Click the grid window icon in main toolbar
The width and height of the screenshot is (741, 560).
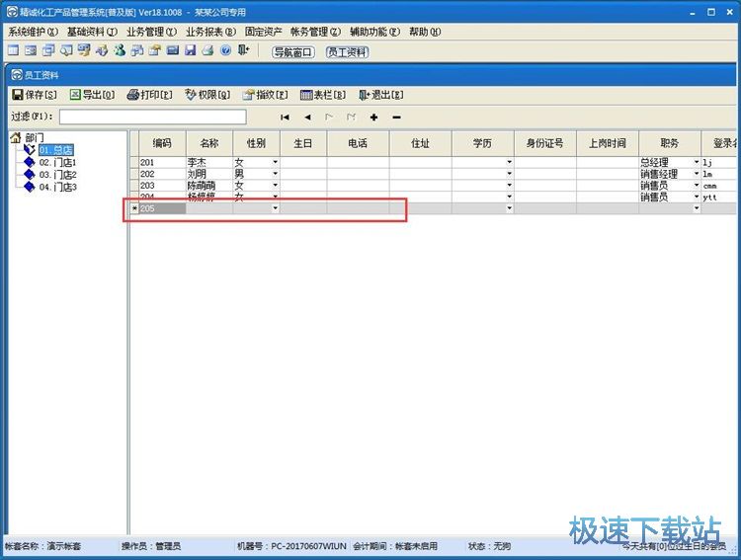tap(13, 50)
